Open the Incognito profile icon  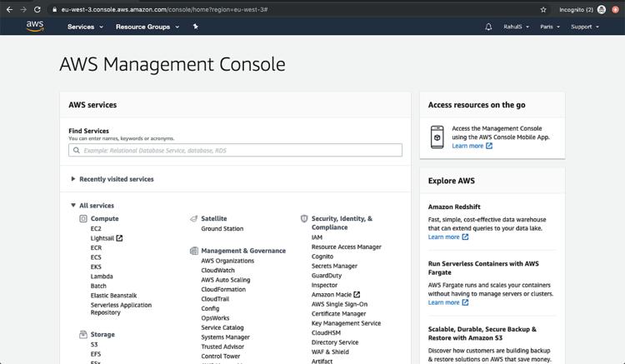coord(602,9)
